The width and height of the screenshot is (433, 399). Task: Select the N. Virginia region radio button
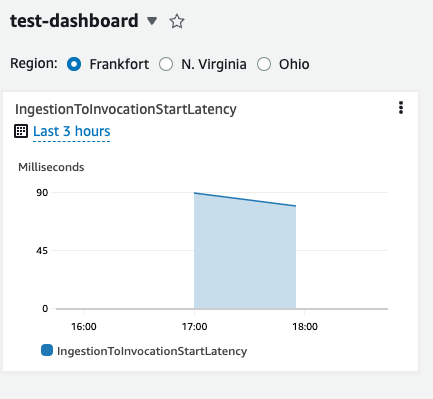pos(166,64)
